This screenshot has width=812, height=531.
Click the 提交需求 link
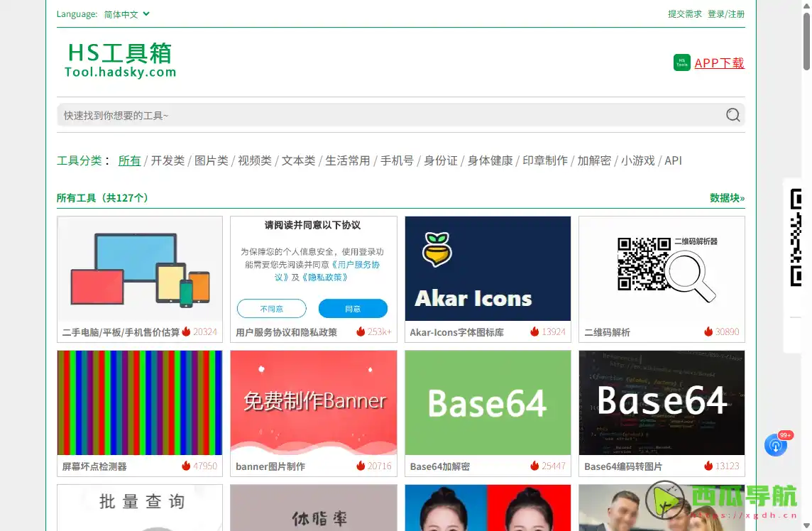(x=685, y=14)
